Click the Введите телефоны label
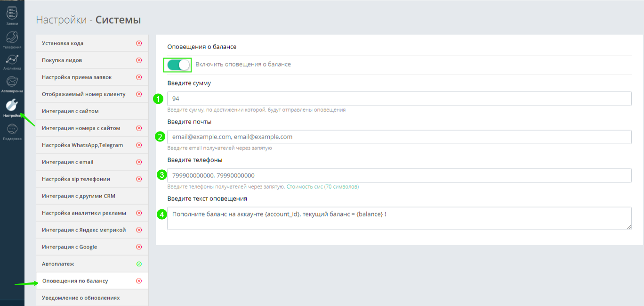 [x=195, y=160]
